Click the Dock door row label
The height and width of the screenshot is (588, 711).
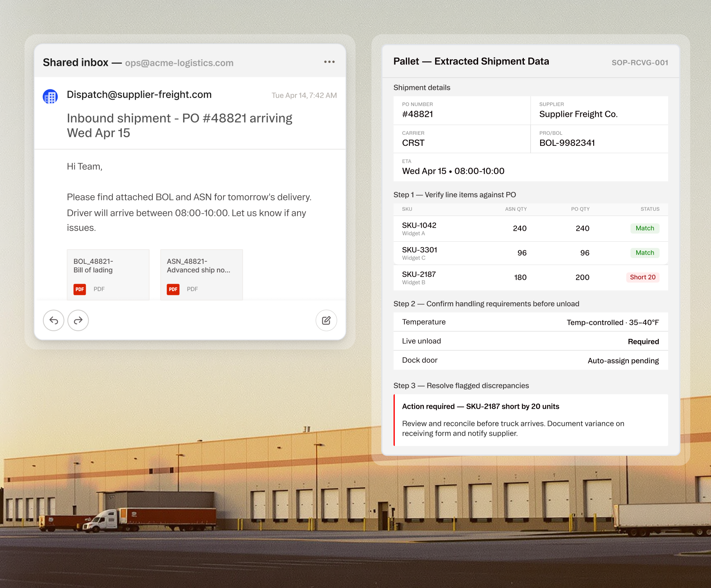tap(420, 360)
